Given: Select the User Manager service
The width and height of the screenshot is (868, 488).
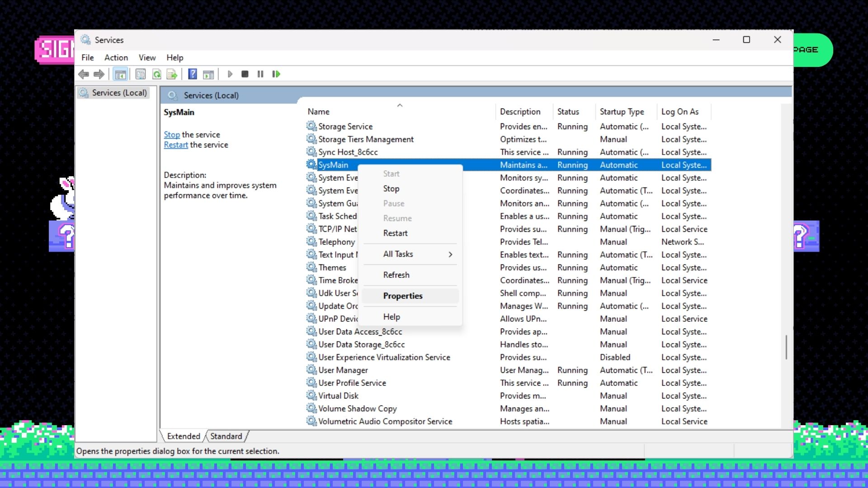Looking at the screenshot, I should coord(508,370).
